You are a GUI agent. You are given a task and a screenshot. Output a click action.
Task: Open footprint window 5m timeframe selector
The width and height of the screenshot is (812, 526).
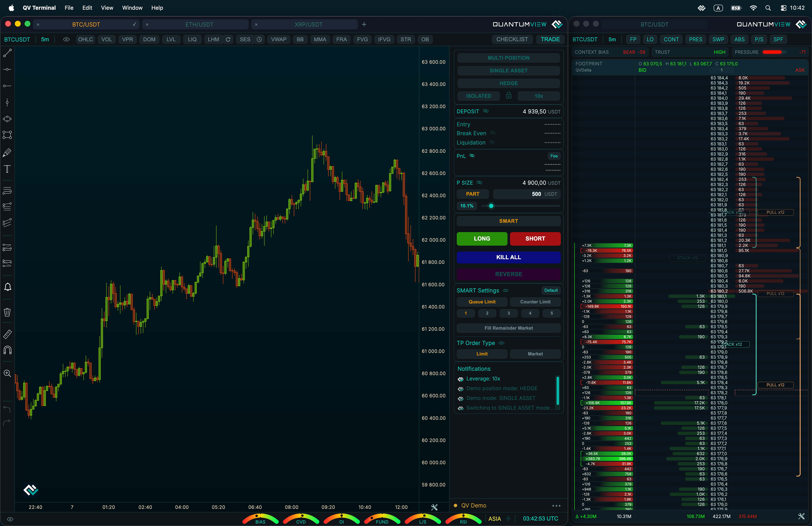612,40
